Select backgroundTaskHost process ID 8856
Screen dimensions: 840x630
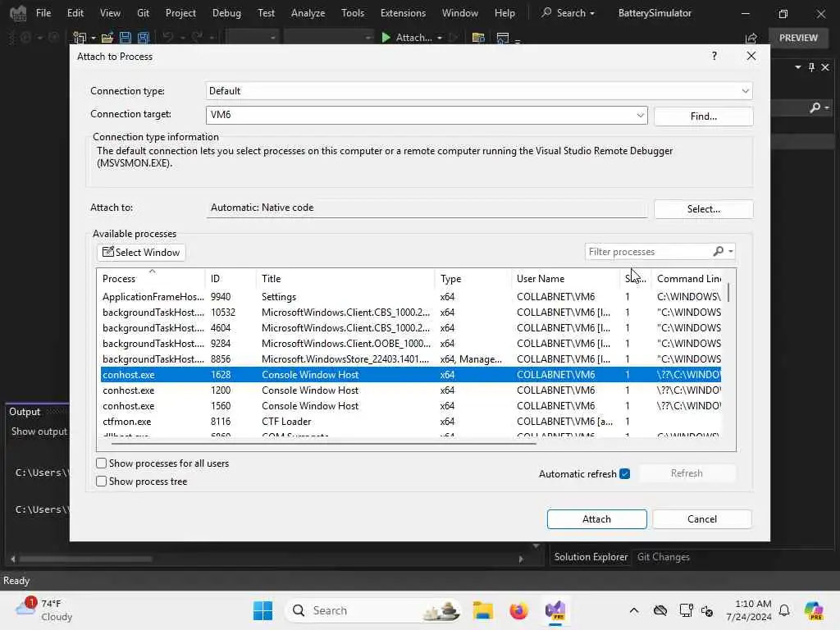411,359
